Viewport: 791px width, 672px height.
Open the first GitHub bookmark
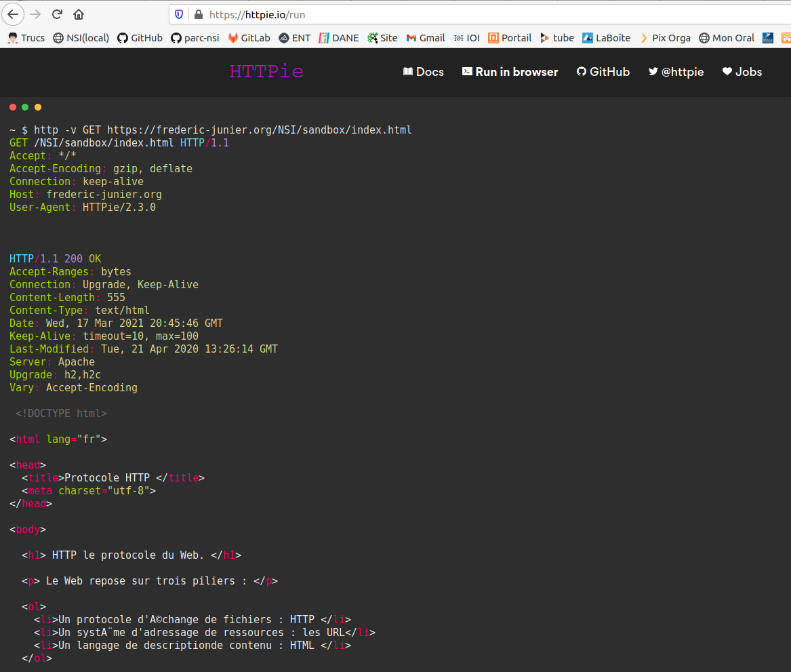[140, 38]
